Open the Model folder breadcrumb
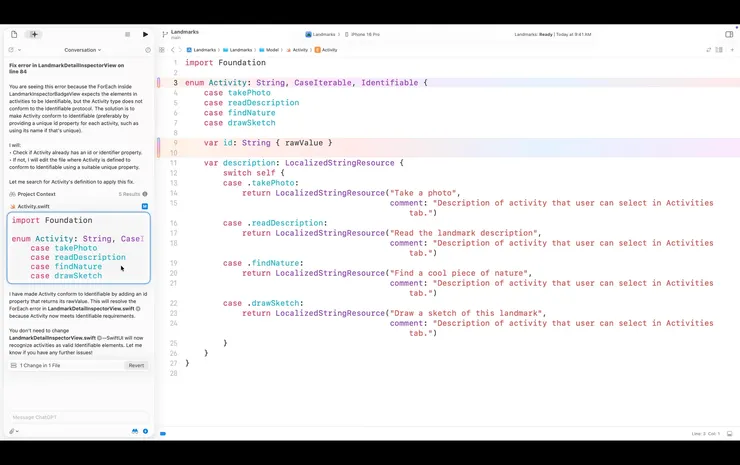This screenshot has height=465, width=740. [269, 50]
